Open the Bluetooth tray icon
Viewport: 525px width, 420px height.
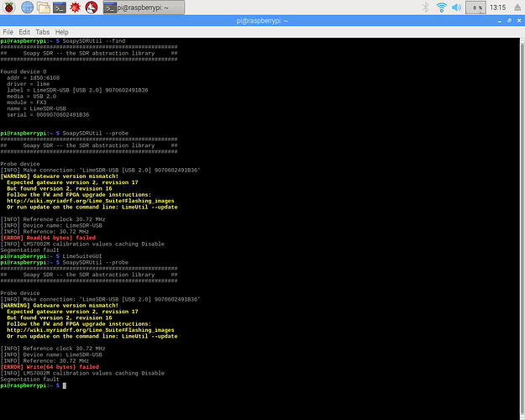[426, 8]
